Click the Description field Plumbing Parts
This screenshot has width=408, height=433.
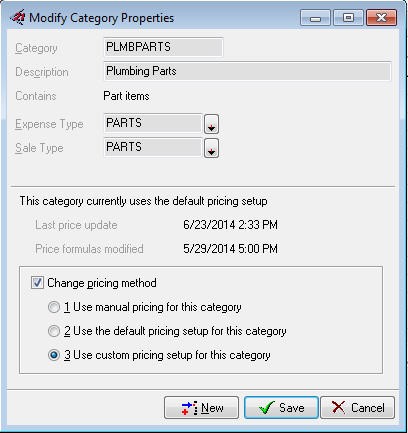247,71
